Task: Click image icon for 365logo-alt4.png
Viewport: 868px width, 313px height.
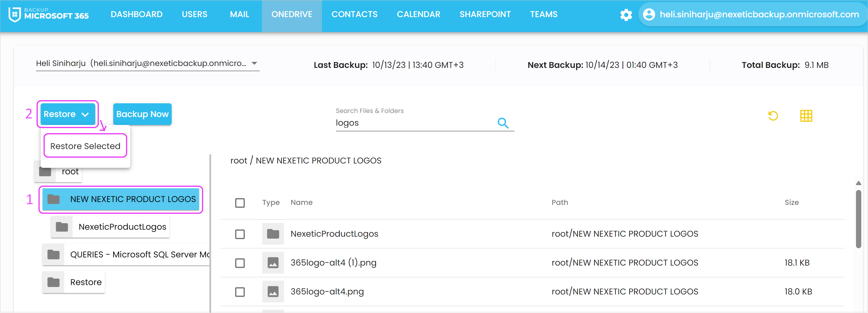Action: pyautogui.click(x=273, y=292)
